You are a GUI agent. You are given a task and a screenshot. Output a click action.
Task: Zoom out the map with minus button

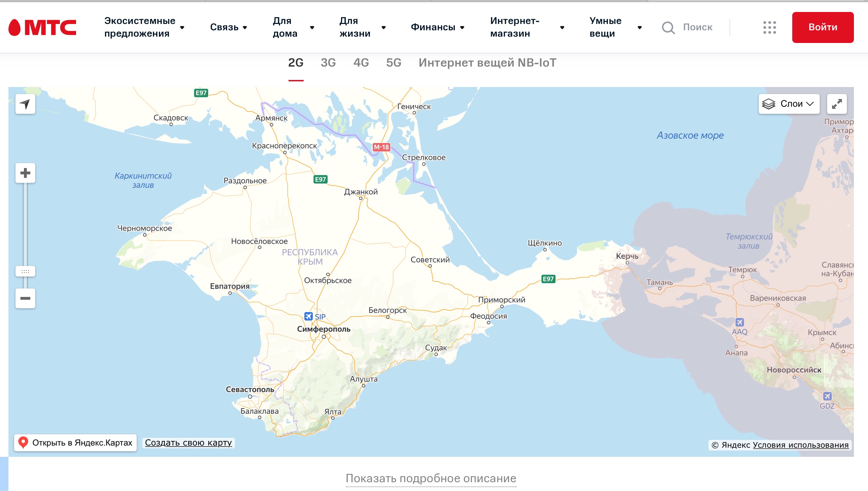[x=25, y=298]
